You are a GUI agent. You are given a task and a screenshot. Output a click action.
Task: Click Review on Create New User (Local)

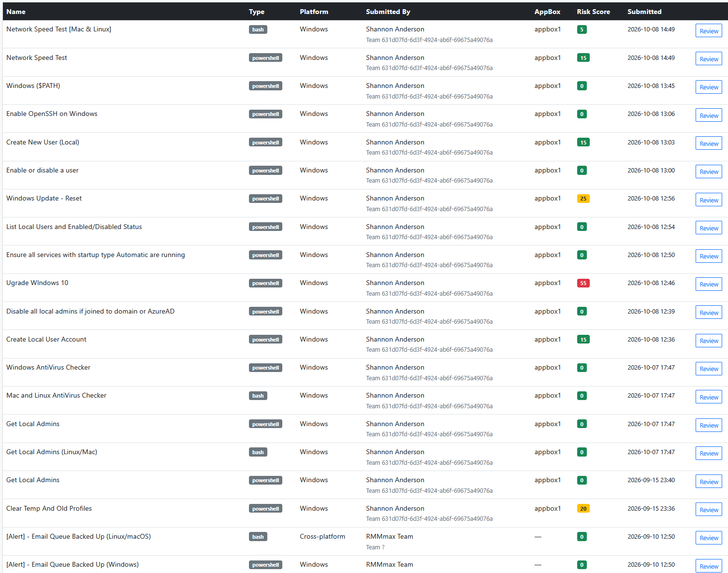pos(709,143)
